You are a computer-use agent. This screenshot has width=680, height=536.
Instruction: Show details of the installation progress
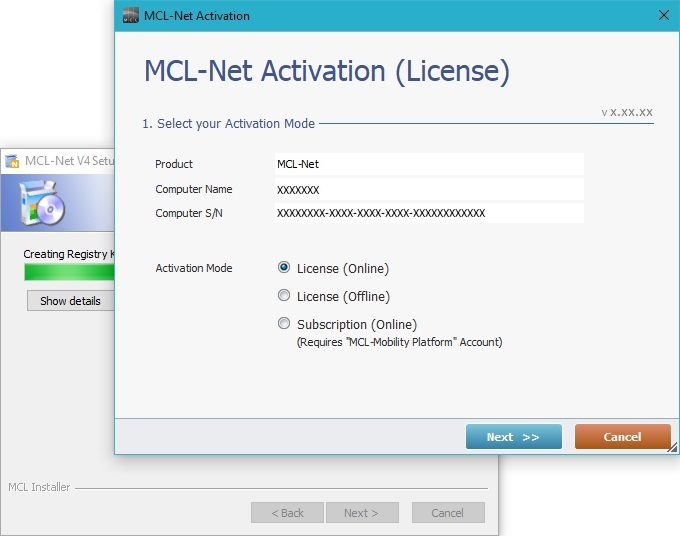70,301
